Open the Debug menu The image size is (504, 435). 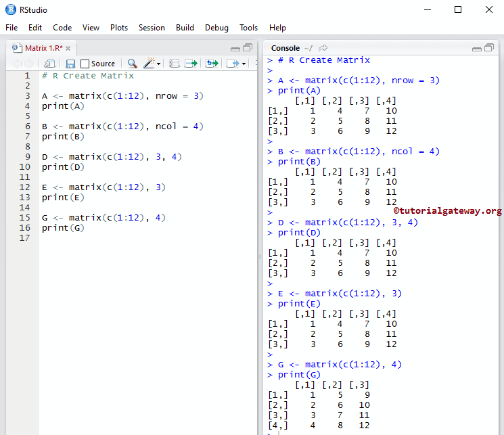pos(216,28)
